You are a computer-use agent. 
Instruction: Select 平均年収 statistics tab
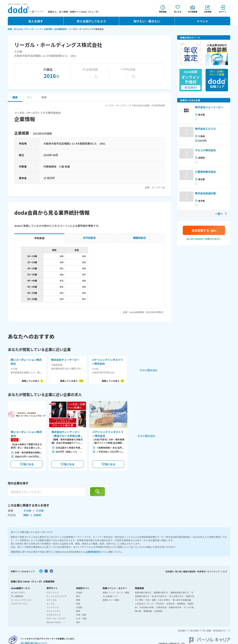39,238
